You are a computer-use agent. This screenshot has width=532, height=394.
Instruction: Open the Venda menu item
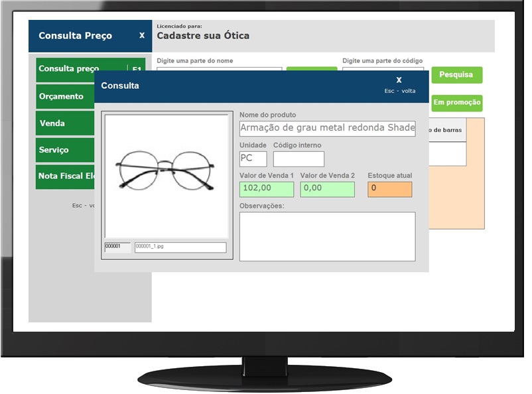click(x=53, y=123)
